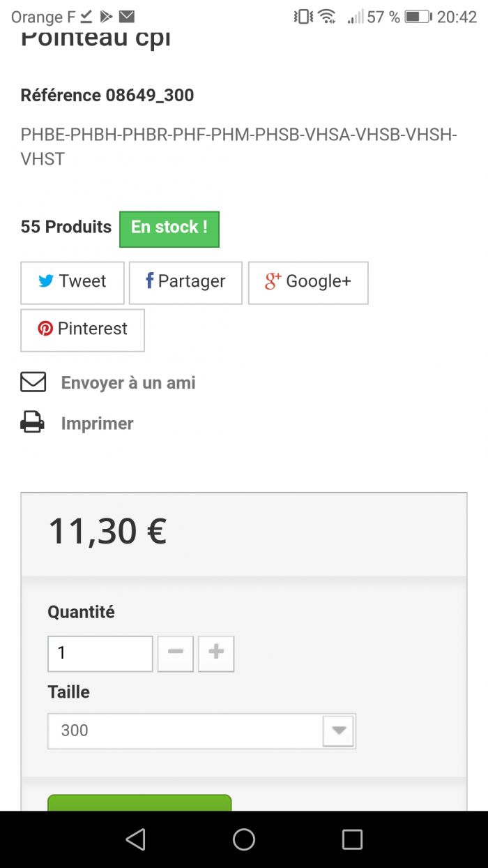Click the printer icon
This screenshot has height=868, width=488.
click(33, 423)
